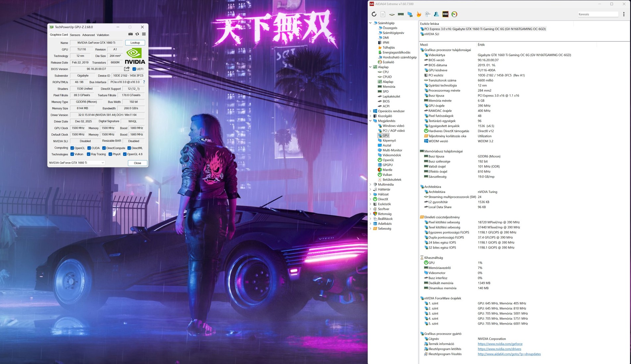Toggle the CUDA checkbox
Viewport: 631px width, 364px height.
pyautogui.click(x=89, y=148)
